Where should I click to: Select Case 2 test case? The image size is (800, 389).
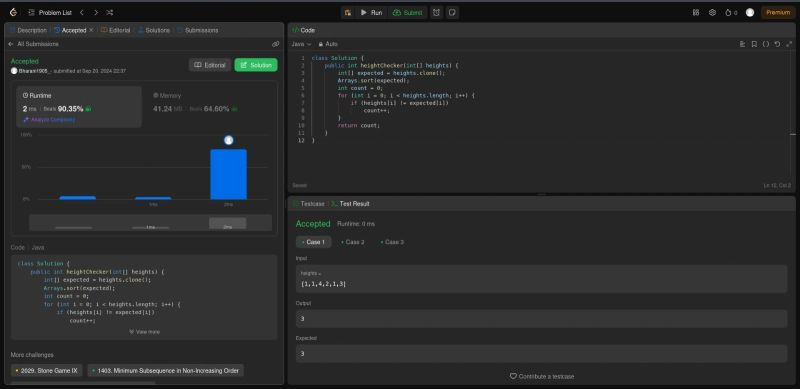tap(353, 242)
